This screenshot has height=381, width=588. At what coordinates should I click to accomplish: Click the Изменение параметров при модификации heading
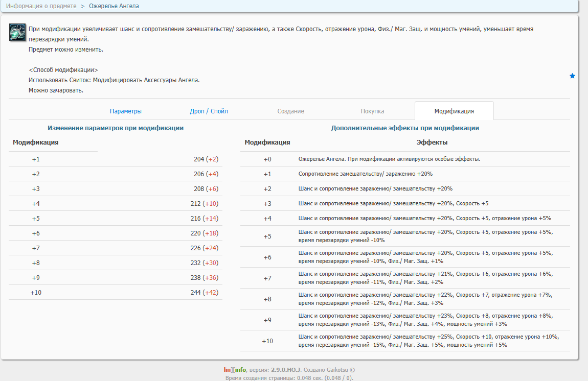click(116, 129)
